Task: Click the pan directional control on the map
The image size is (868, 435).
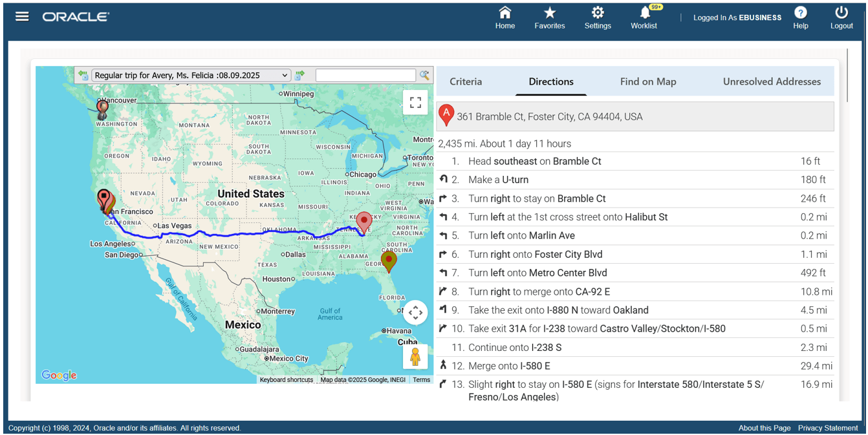Action: pos(415,312)
